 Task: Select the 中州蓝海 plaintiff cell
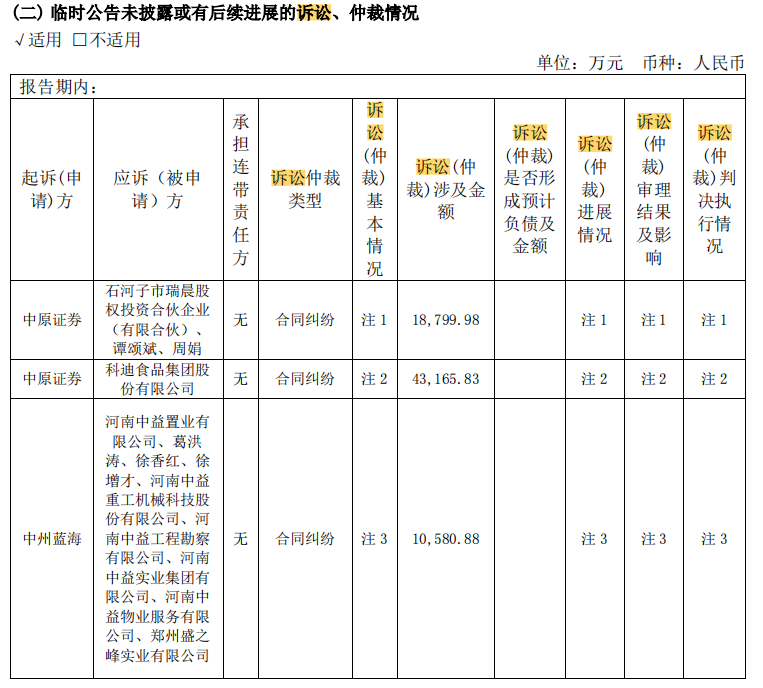tap(52, 539)
